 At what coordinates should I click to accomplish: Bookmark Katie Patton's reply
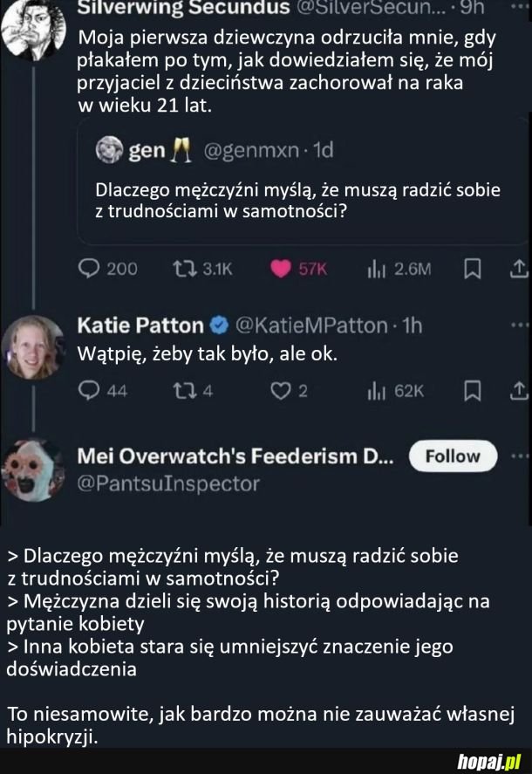pos(474,389)
